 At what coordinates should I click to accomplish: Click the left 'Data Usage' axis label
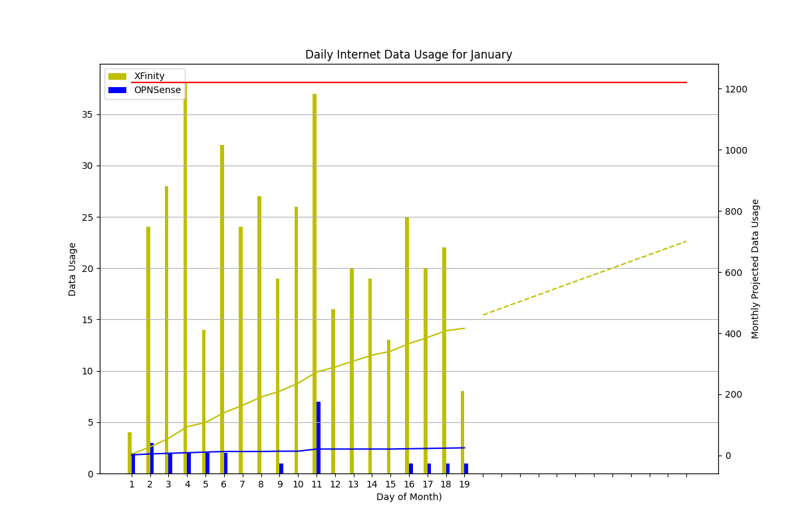point(72,269)
